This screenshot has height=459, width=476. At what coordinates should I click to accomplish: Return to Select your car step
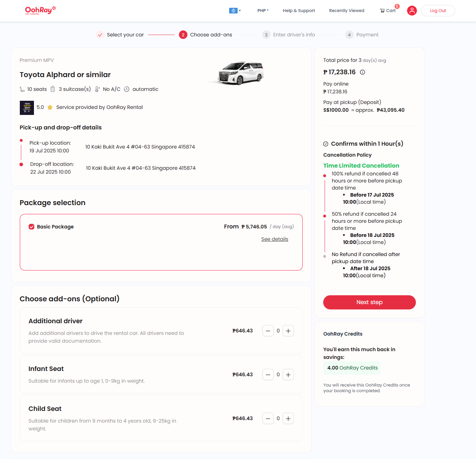[x=120, y=35]
